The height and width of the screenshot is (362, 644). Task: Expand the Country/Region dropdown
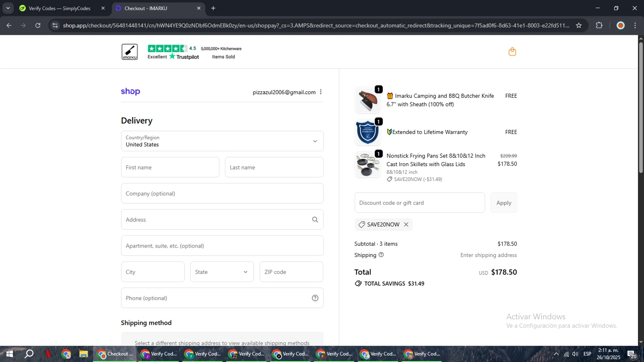[x=222, y=141]
